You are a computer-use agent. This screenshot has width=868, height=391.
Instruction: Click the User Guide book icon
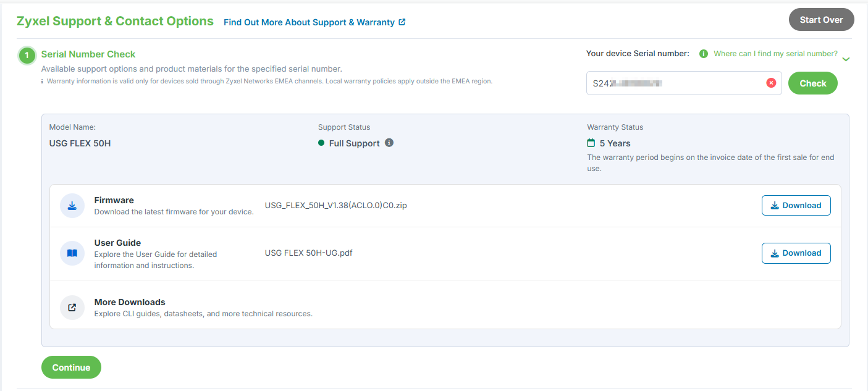(72, 253)
